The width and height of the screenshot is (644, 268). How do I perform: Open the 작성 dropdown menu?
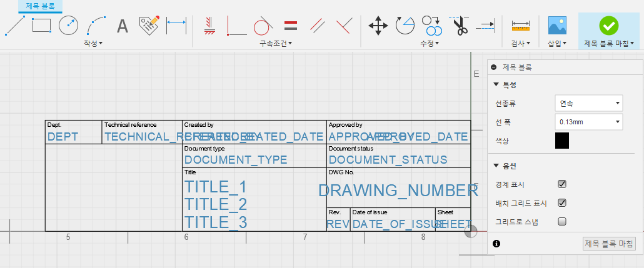[93, 44]
